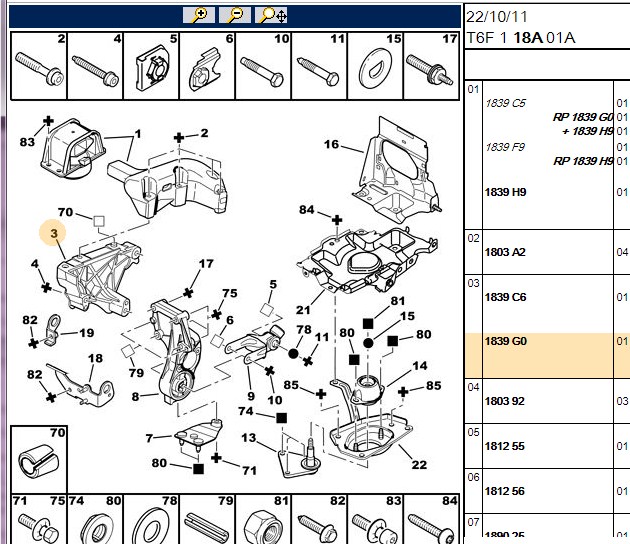This screenshot has height=544, width=630.
Task: Click callout number 75 in the diagram
Action: [x=229, y=293]
